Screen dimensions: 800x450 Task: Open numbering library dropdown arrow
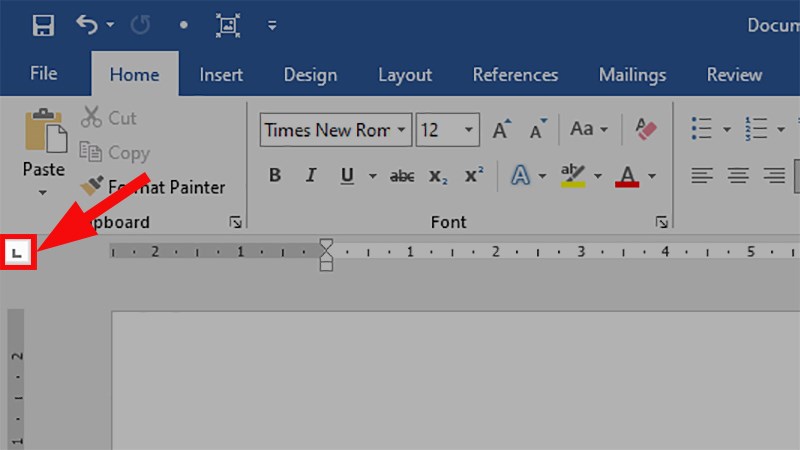coord(781,130)
